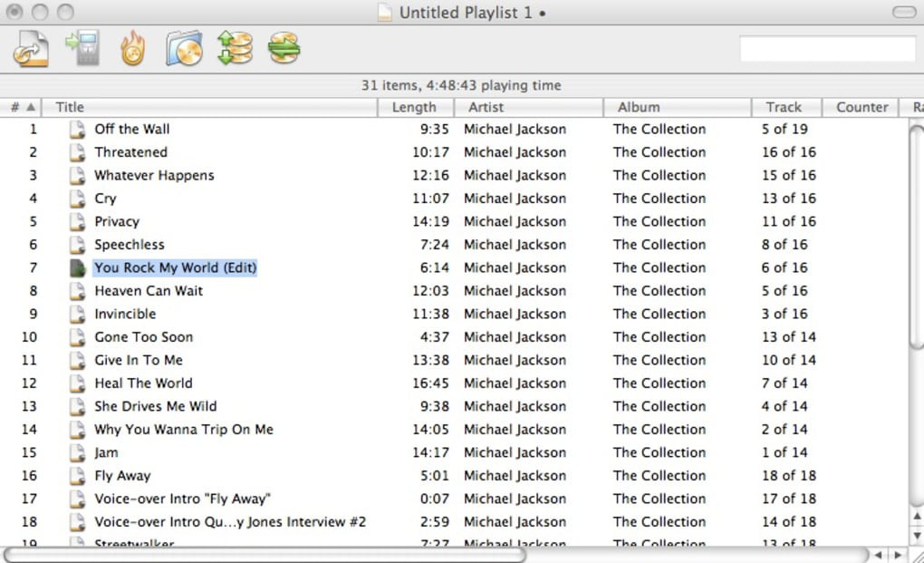Click the vertical scroll down arrow
This screenshot has height=563, width=924.
click(x=917, y=535)
